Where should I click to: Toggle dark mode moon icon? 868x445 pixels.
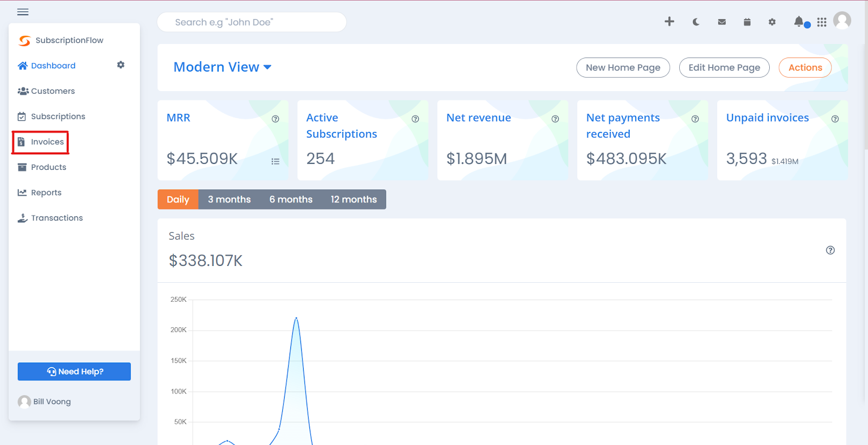[x=696, y=22]
